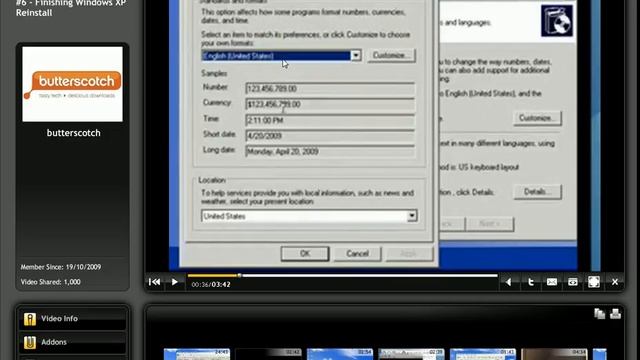This screenshot has width=640, height=360.
Task: Open the embed code icon
Action: (573, 282)
